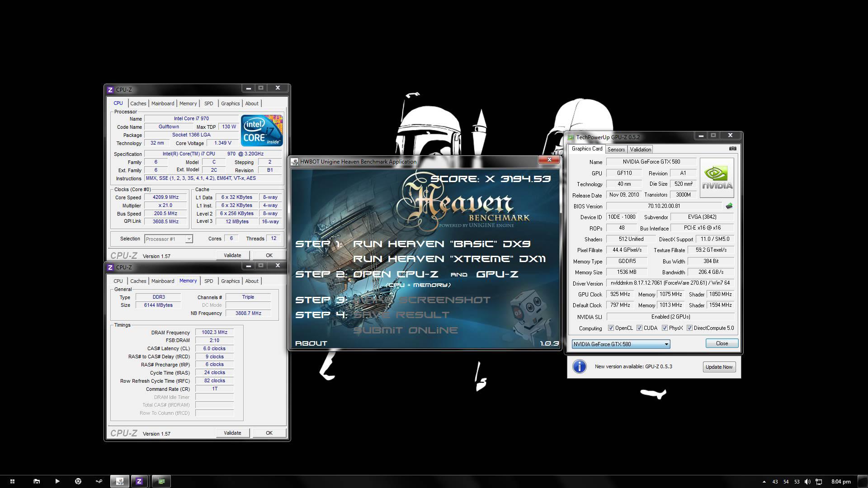Switch to the CPU-Z taskbar button
The height and width of the screenshot is (488, 868).
(139, 481)
